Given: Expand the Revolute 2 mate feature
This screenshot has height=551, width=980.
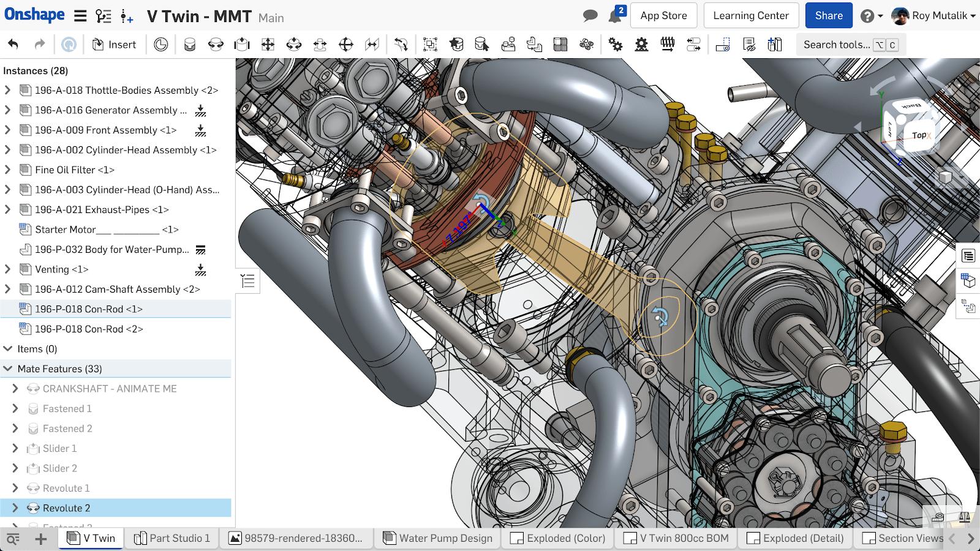Looking at the screenshot, I should [x=15, y=508].
